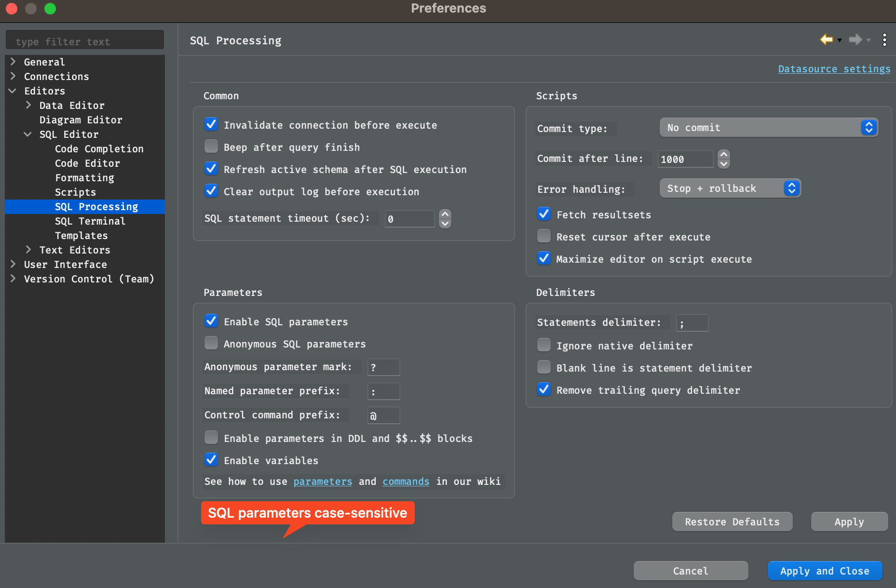Enable "Beep after query finish"
This screenshot has width=896, height=588.
coord(211,146)
